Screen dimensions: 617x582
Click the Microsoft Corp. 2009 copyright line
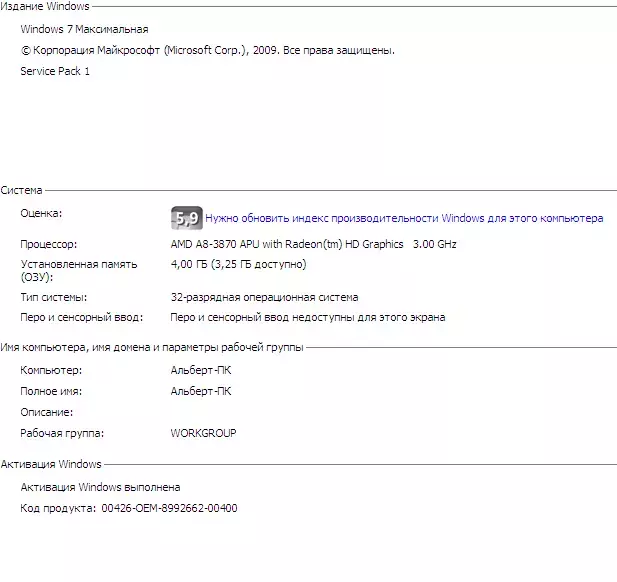tap(207, 50)
